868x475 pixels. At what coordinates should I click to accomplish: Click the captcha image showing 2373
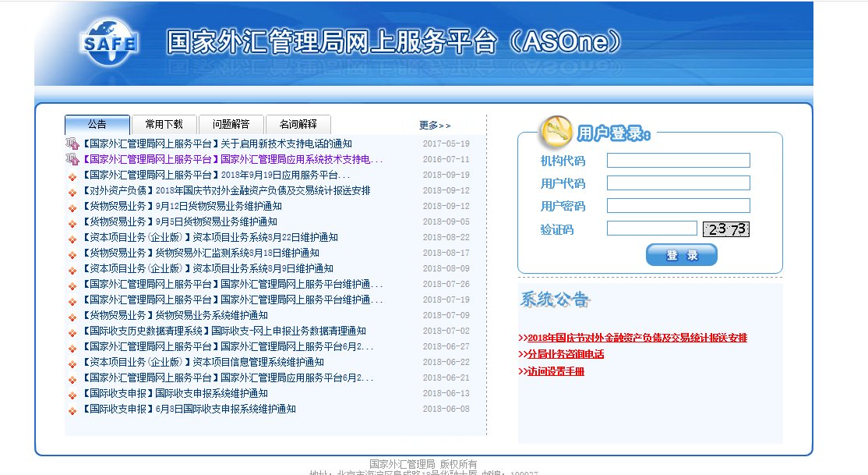tap(726, 228)
